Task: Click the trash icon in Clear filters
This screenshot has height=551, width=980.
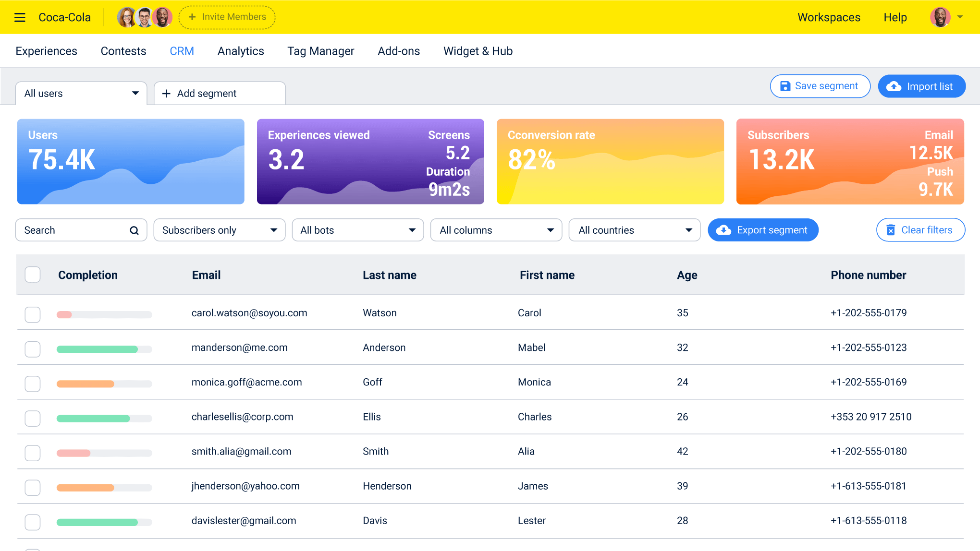Action: click(x=890, y=230)
